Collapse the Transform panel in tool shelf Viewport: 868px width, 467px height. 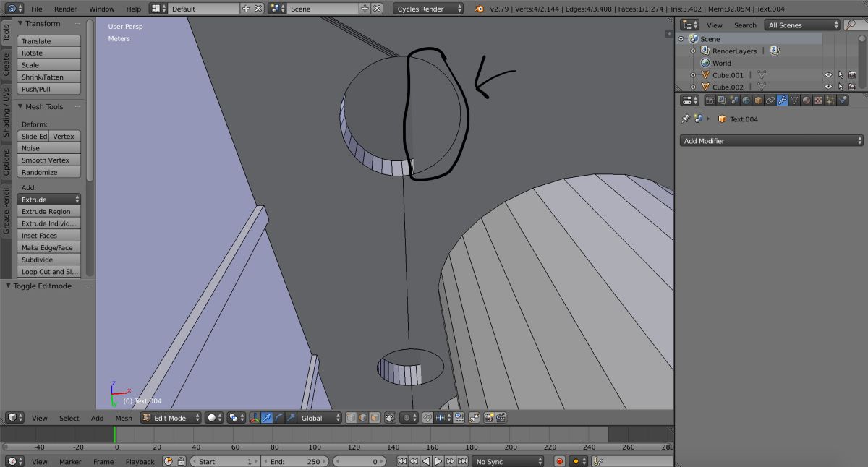[x=21, y=23]
